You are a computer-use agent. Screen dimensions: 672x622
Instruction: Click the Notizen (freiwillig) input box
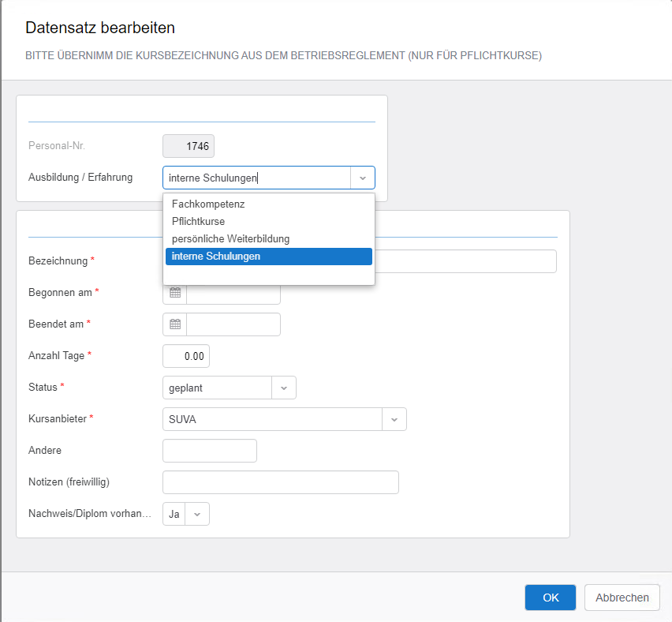[x=280, y=482]
